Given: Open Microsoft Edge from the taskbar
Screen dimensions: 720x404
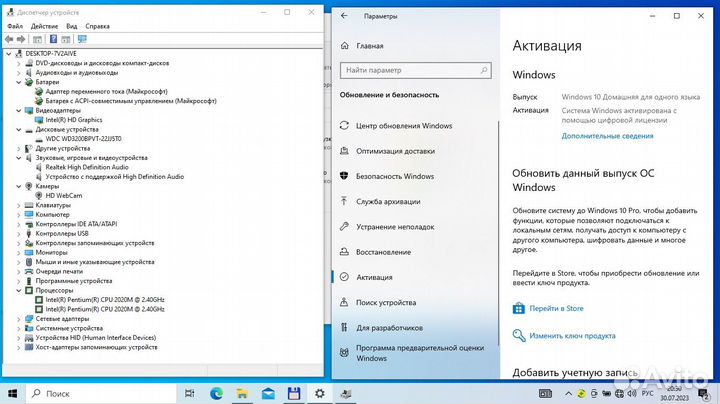Looking at the screenshot, I should coord(217,391).
